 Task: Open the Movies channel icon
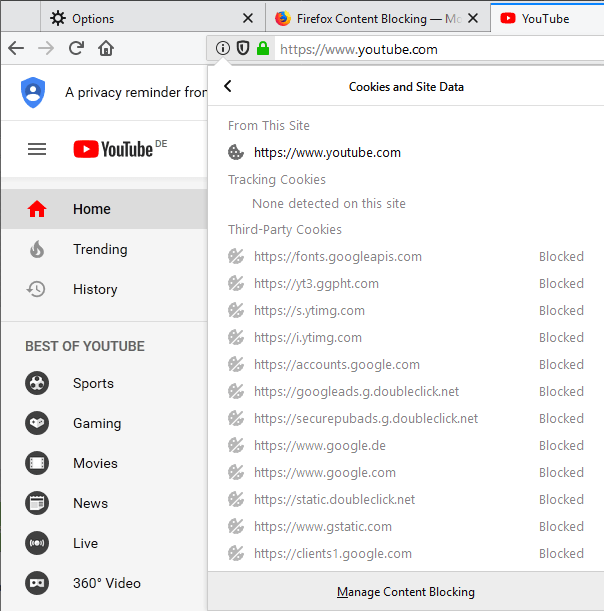pos(37,463)
